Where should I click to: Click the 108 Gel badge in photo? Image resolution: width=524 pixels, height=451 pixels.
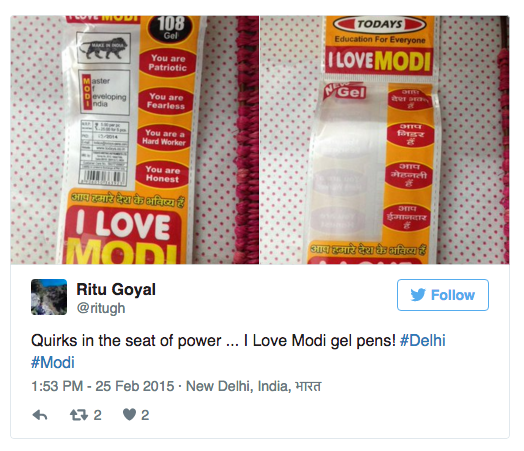click(x=170, y=28)
